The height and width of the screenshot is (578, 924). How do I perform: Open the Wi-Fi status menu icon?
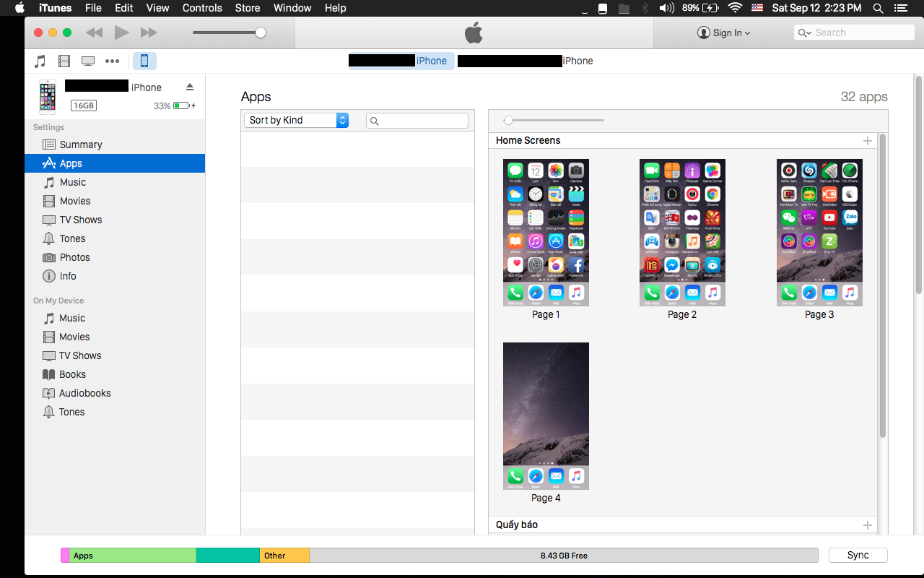click(735, 8)
